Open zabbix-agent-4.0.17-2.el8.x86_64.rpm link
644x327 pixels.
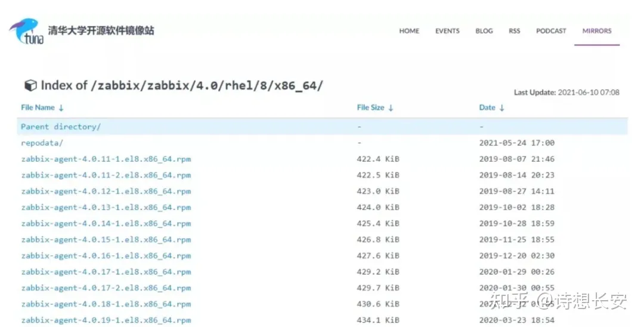pos(106,288)
